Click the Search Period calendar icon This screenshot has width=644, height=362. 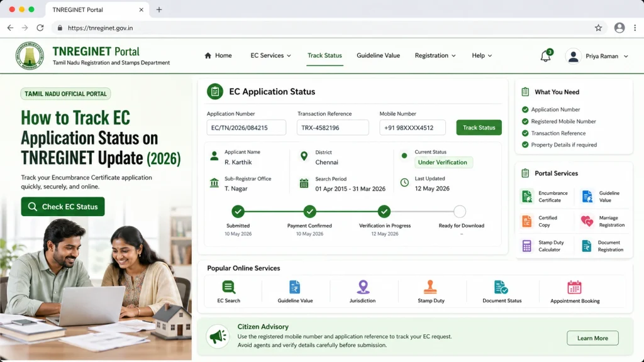304,183
